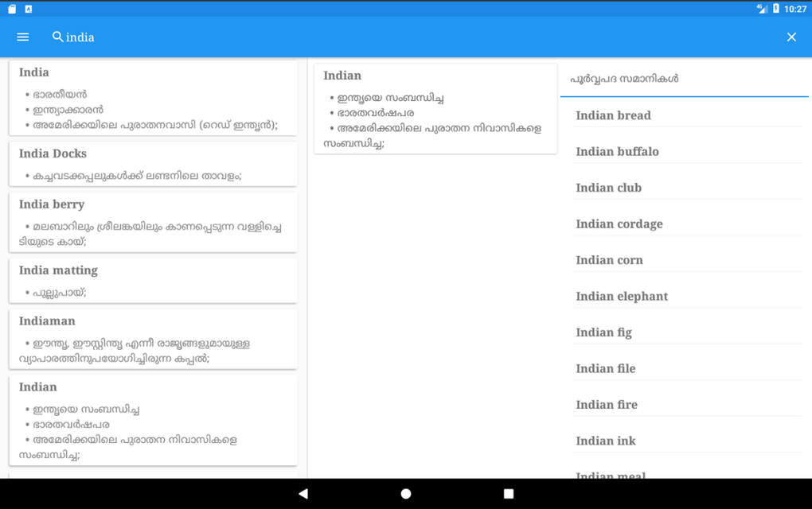Click the search magnifier icon

(x=57, y=37)
